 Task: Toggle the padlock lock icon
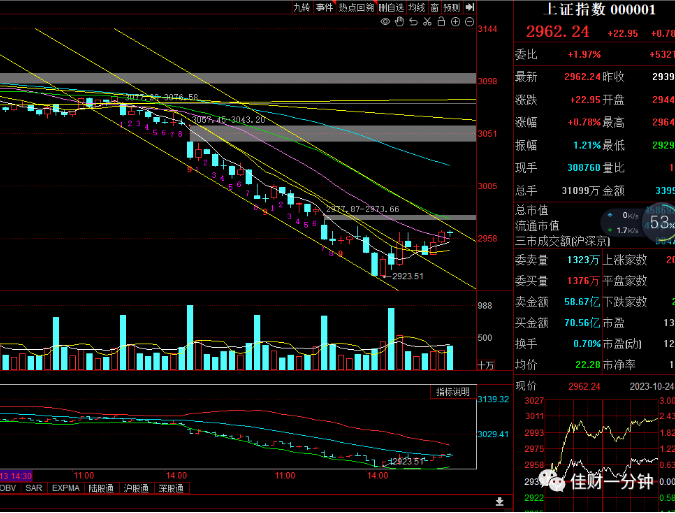(441, 22)
